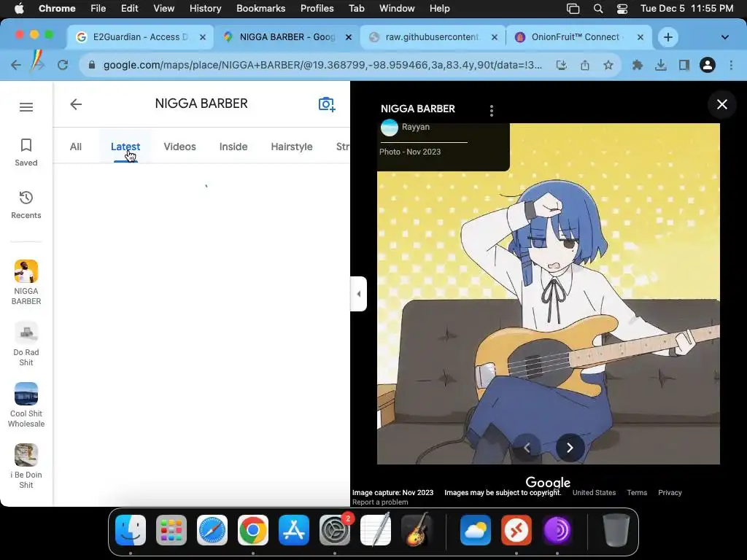This screenshot has height=560, width=747.
Task: Open the Trash in the dock
Action: click(x=616, y=530)
